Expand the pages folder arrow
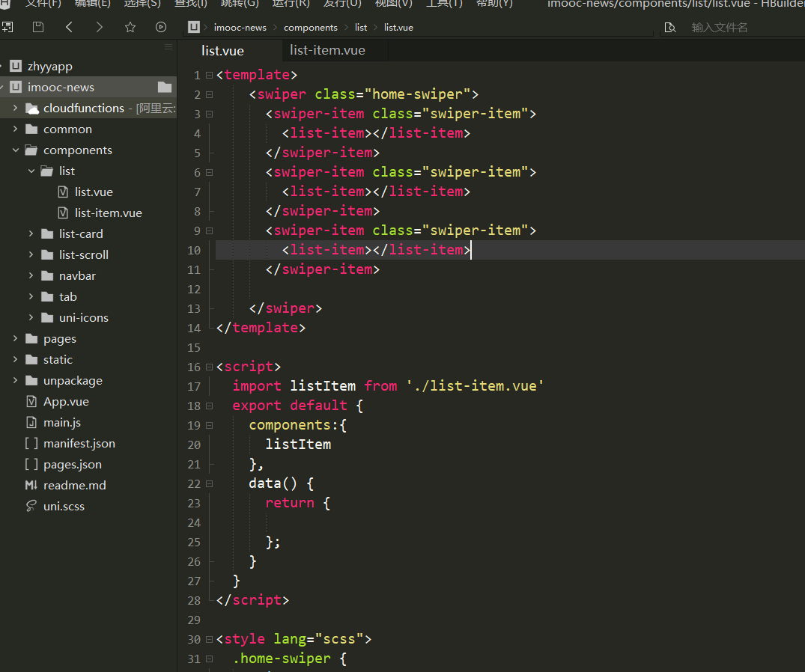Image resolution: width=805 pixels, height=672 pixels. point(16,338)
